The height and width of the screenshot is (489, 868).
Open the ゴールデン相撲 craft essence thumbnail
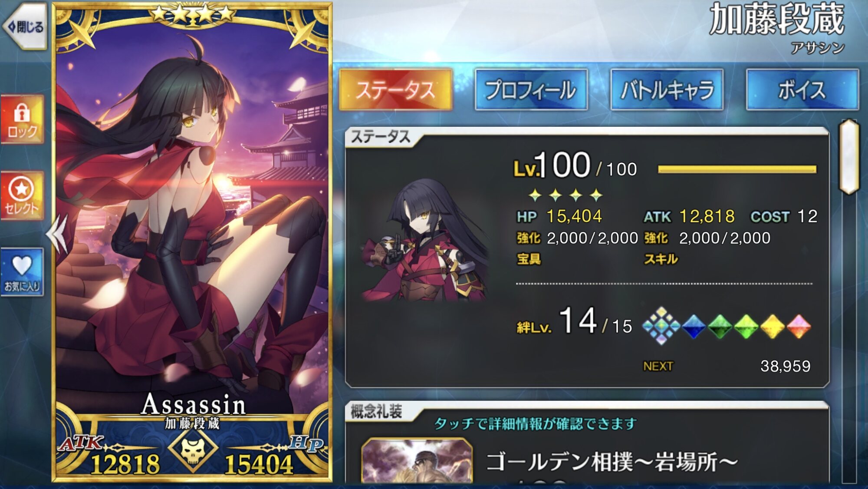417,461
